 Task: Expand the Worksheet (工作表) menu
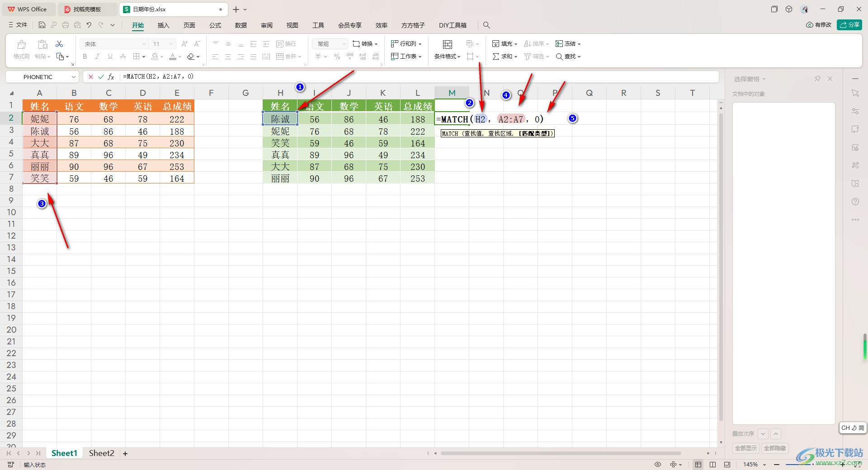406,56
